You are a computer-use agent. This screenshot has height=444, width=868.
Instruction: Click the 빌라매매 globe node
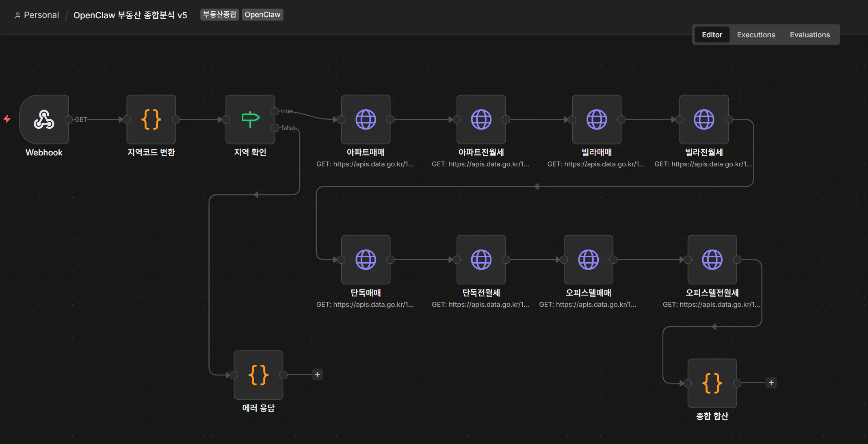pyautogui.click(x=596, y=119)
